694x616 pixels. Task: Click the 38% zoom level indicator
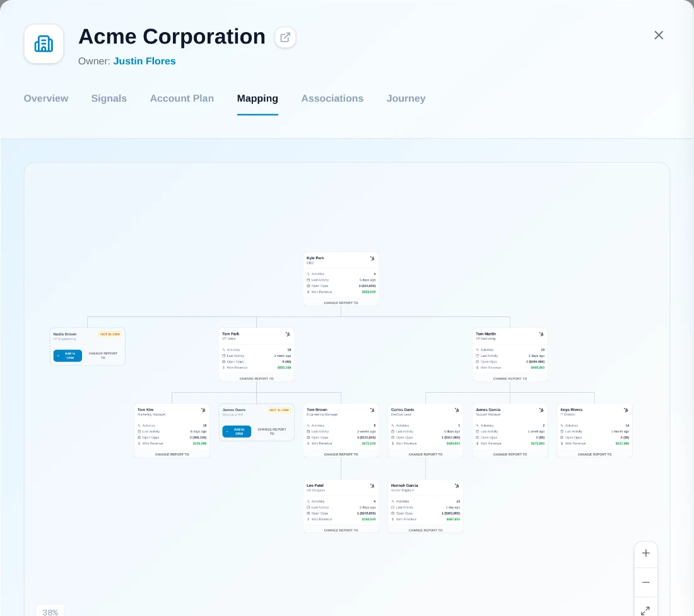pyautogui.click(x=50, y=612)
